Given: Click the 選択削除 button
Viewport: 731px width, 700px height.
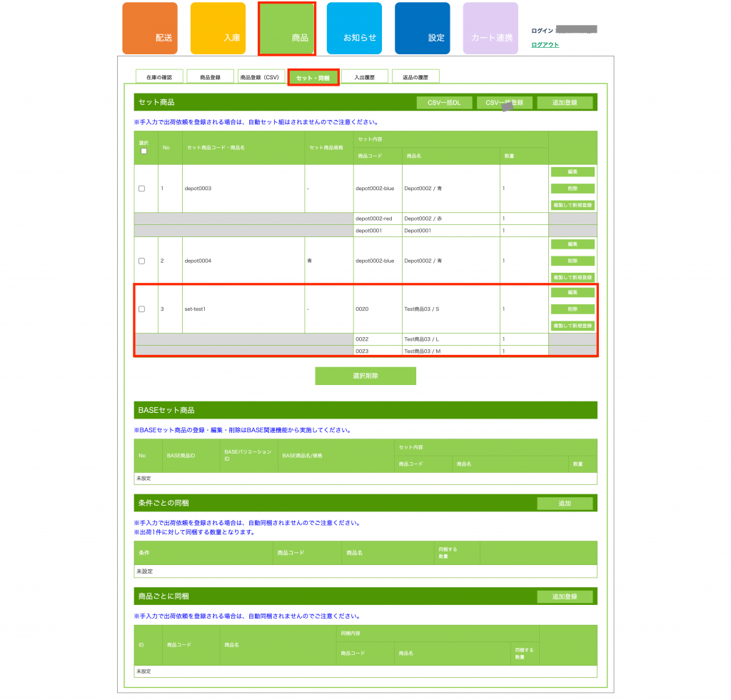Looking at the screenshot, I should [365, 376].
